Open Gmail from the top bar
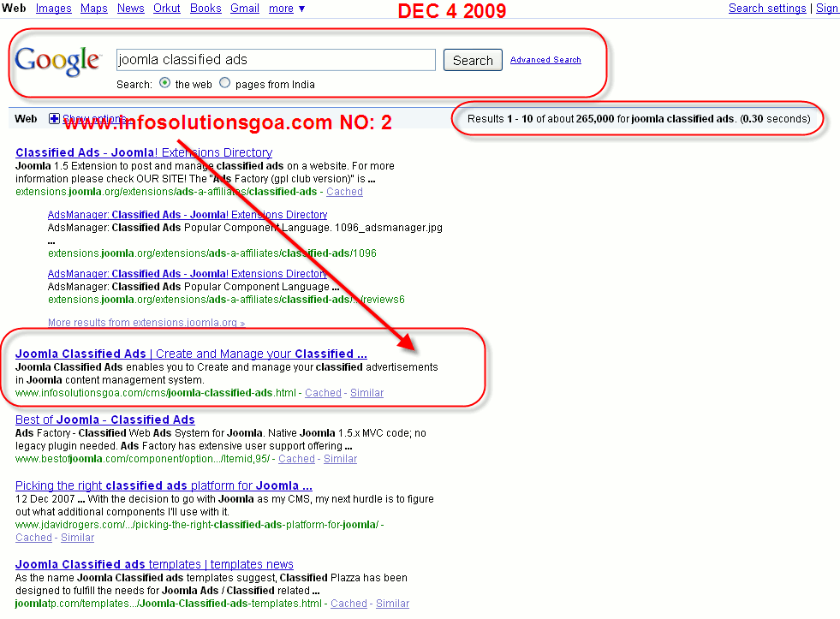840x619 pixels. 245,9
